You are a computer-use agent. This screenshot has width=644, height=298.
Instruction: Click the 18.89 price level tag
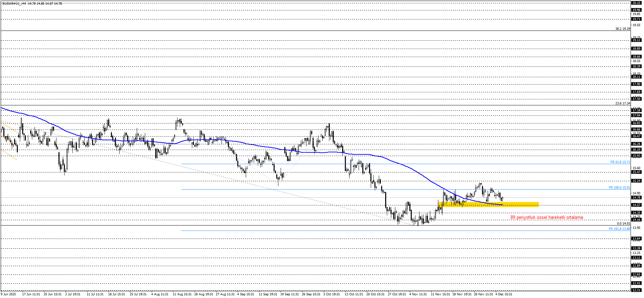click(636, 49)
